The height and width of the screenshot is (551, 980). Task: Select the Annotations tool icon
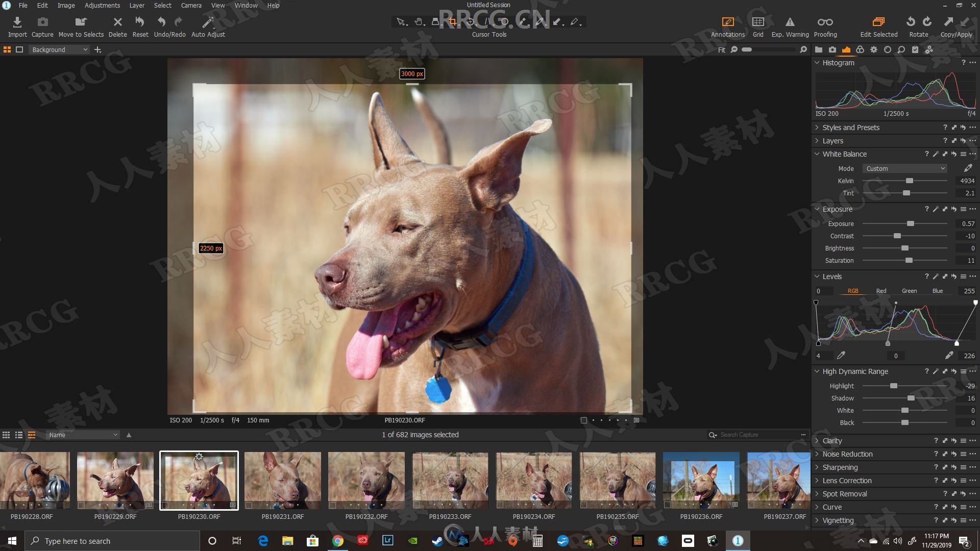[x=727, y=21]
